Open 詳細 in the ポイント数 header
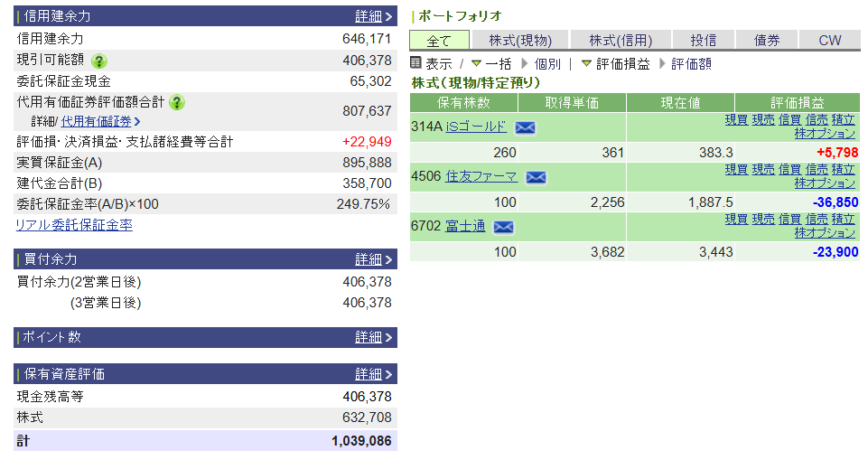 pos(373,337)
